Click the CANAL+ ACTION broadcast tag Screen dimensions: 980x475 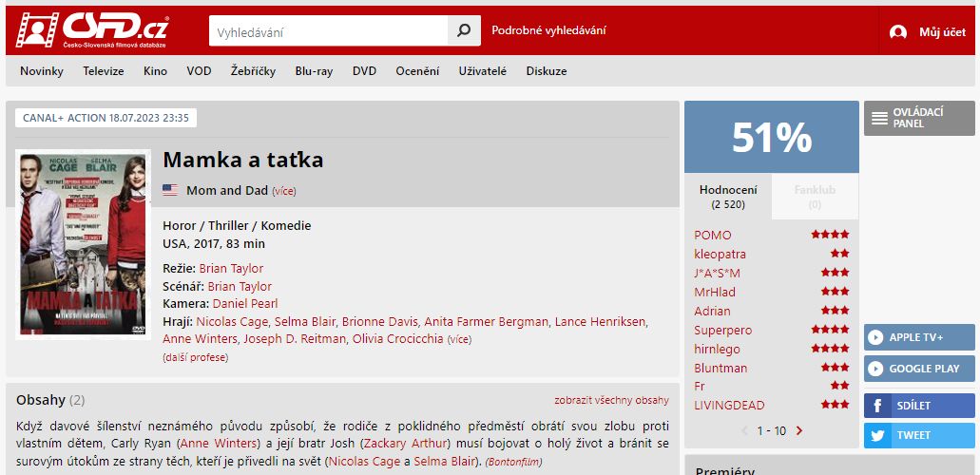106,118
